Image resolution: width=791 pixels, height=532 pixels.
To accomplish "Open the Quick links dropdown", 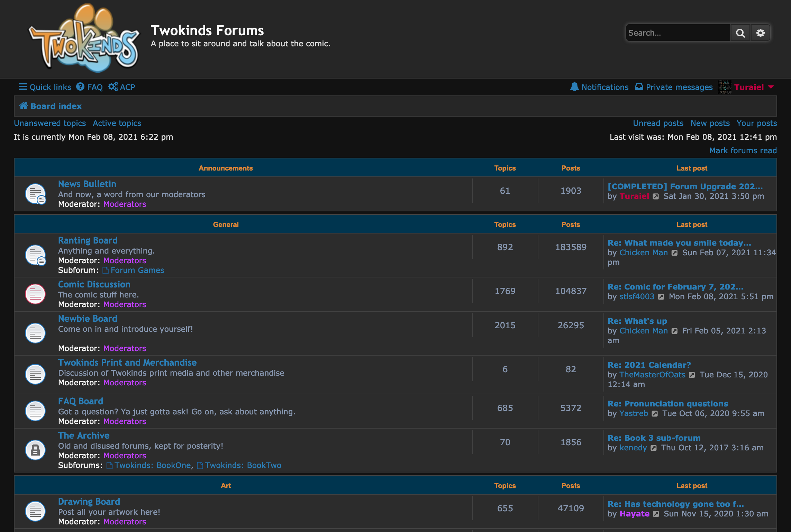I will (45, 87).
